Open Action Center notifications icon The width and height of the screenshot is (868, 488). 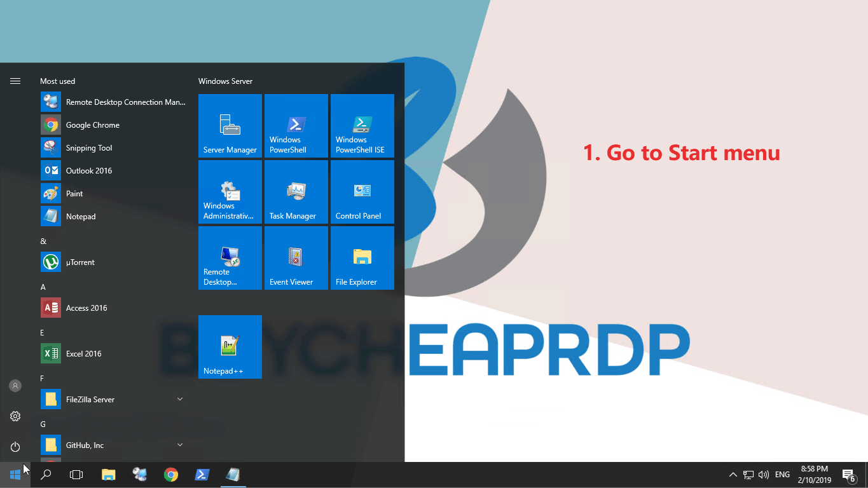(848, 475)
